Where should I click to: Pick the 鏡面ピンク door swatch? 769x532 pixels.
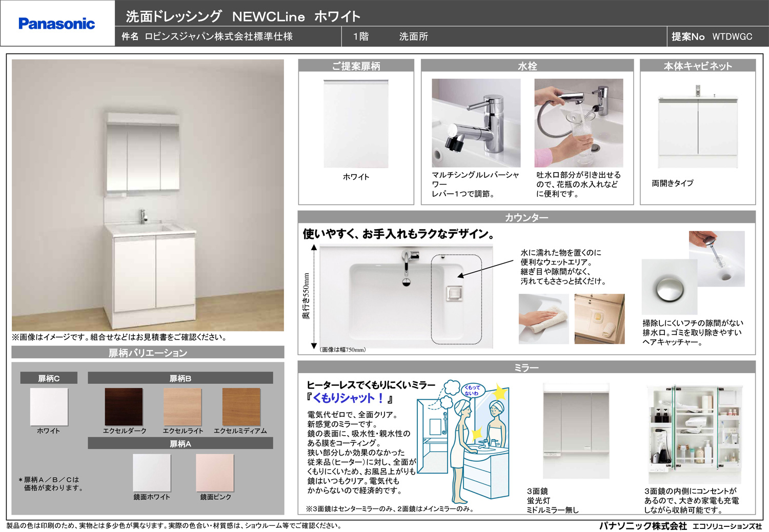click(215, 473)
